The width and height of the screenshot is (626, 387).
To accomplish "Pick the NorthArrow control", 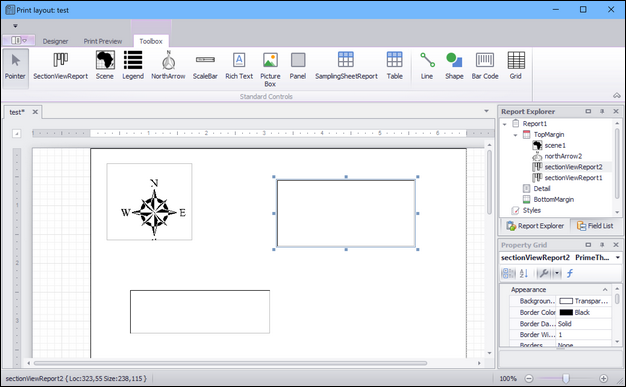I will click(168, 66).
